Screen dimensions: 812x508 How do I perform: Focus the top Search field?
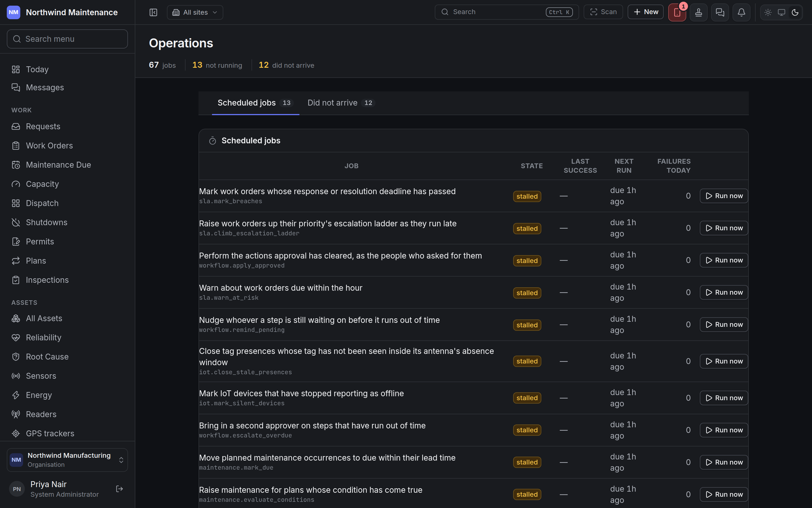coord(507,12)
